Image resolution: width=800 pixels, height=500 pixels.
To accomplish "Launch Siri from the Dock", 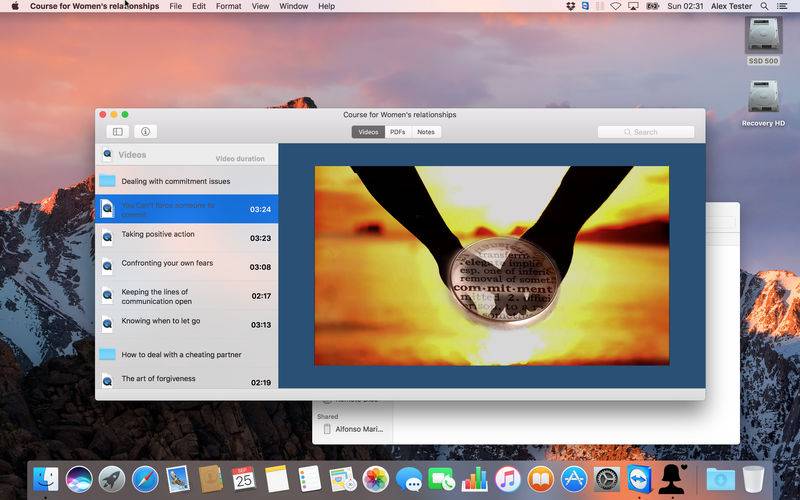I will (79, 480).
